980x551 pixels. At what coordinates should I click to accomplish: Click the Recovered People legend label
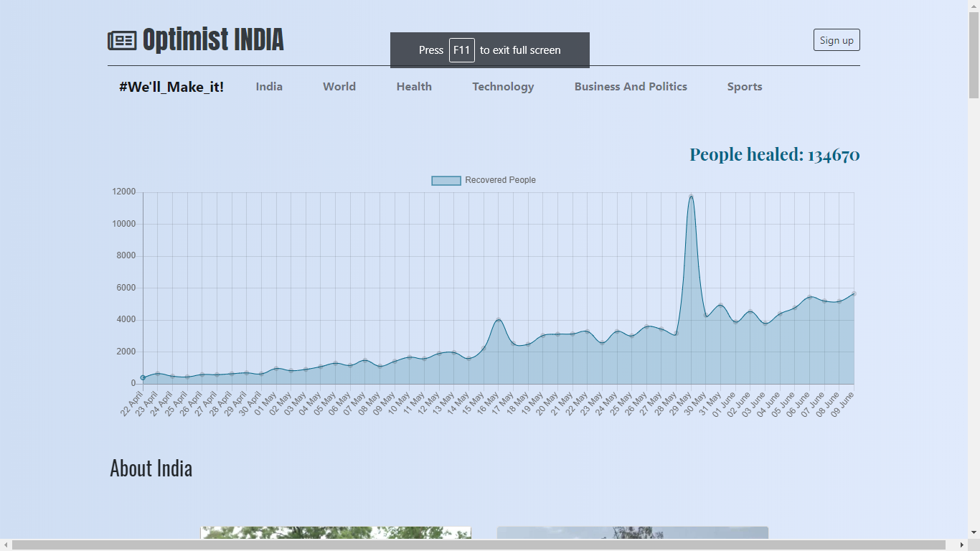(500, 180)
